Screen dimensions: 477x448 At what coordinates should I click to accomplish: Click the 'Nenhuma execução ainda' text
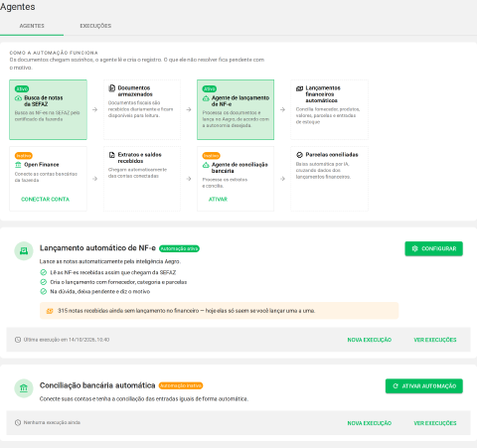[x=52, y=423]
